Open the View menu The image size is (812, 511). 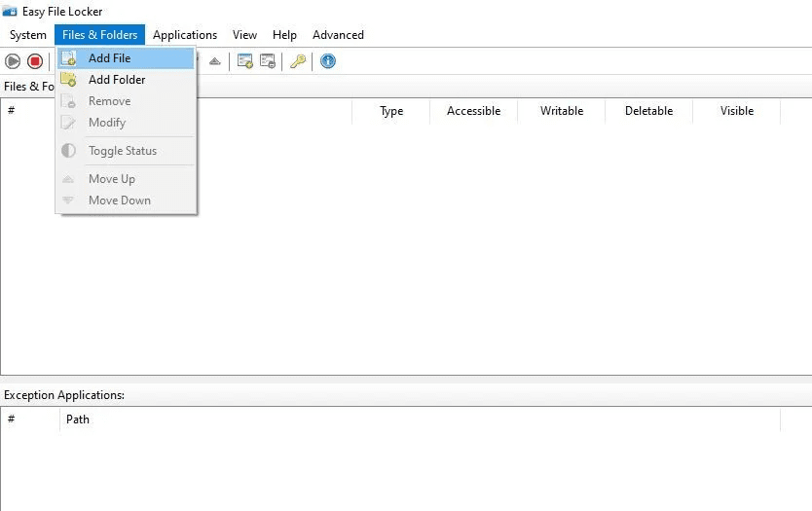click(x=244, y=35)
